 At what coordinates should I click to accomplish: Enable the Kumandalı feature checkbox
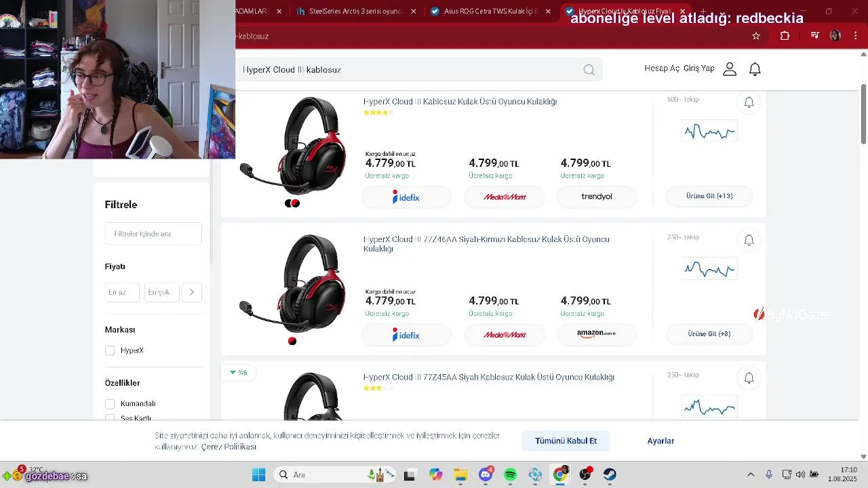click(110, 404)
